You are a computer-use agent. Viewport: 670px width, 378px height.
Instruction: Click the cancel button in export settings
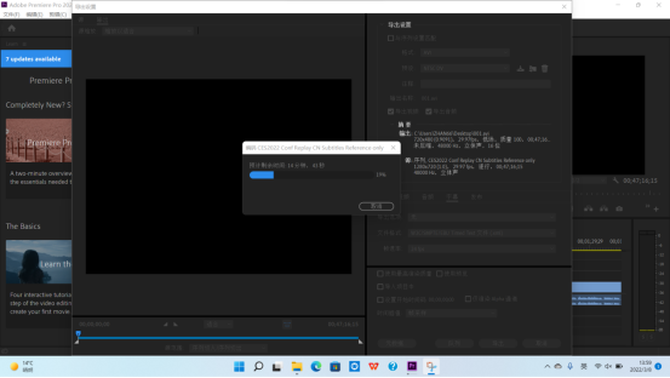(x=542, y=343)
